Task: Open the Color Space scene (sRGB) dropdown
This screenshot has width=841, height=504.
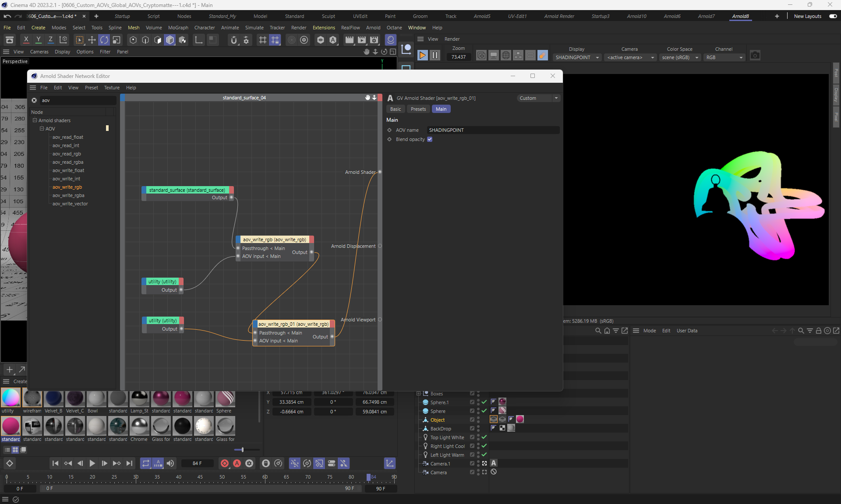Action: 679,57
